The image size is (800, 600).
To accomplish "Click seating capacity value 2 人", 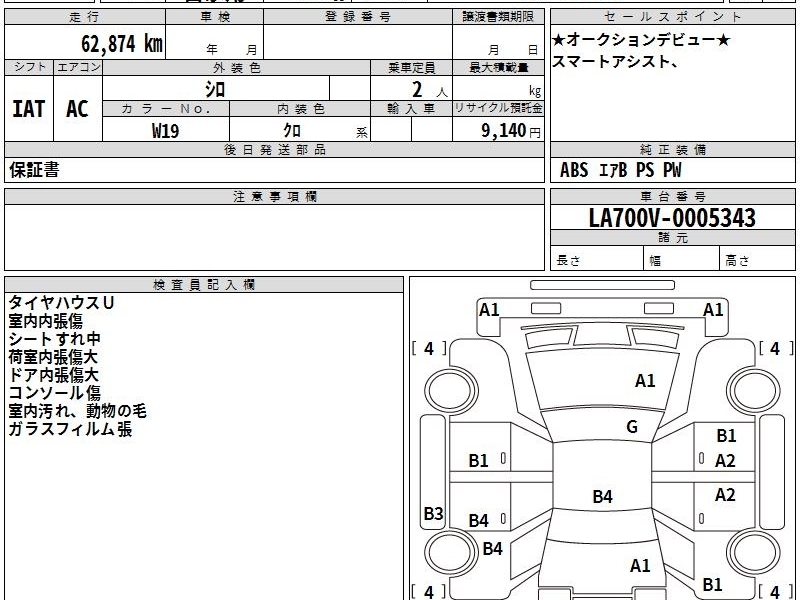I will [429, 90].
